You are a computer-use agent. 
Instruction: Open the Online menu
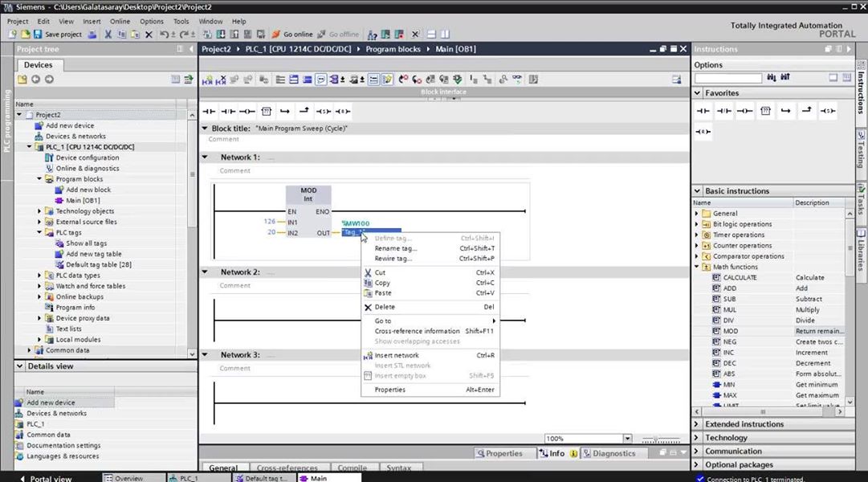(120, 22)
